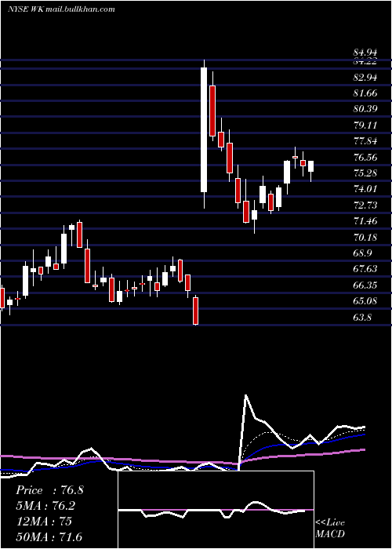Click the 65.08 price axis label
This screenshot has width=392, height=549.
pos(365,300)
